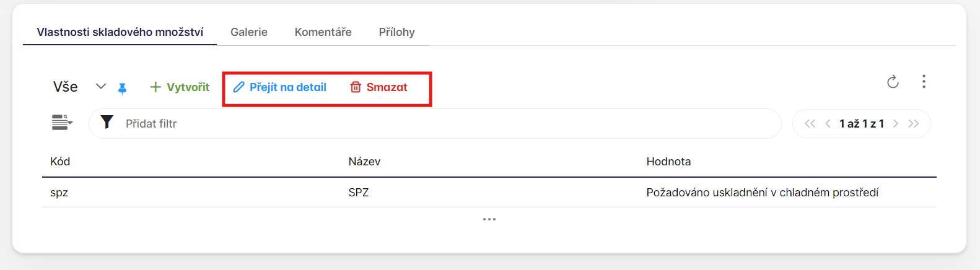Go to the previous page
The height and width of the screenshot is (270, 980).
click(828, 124)
